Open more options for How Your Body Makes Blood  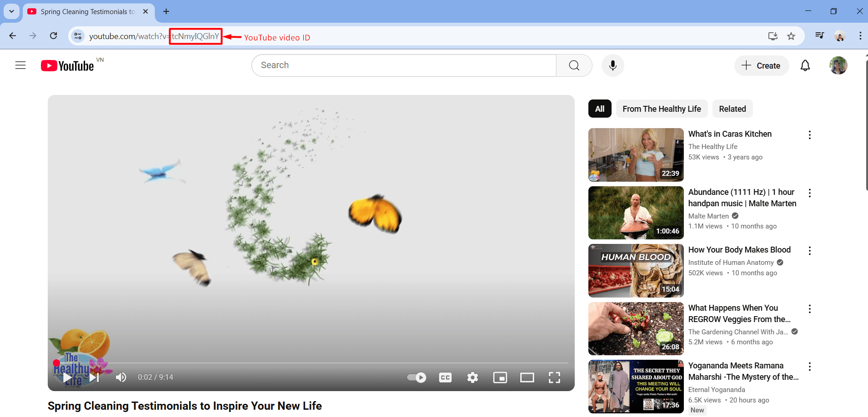(x=809, y=251)
